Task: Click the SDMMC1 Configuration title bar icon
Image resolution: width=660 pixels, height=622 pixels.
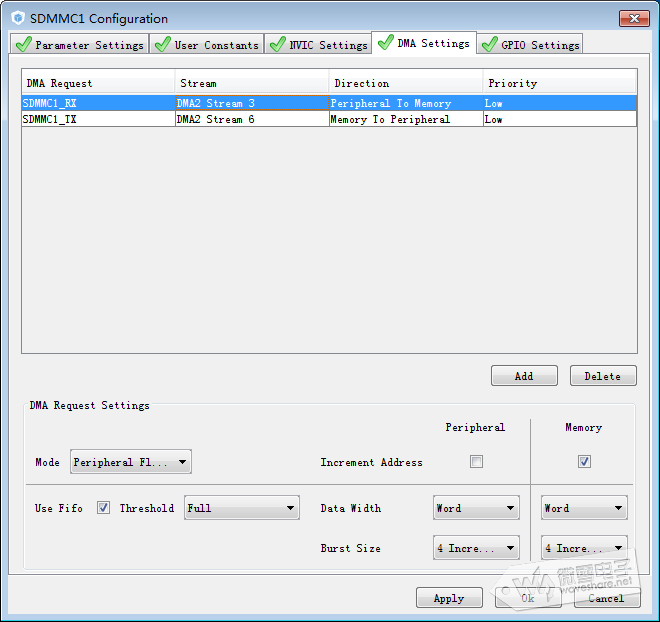Action: pyautogui.click(x=17, y=18)
